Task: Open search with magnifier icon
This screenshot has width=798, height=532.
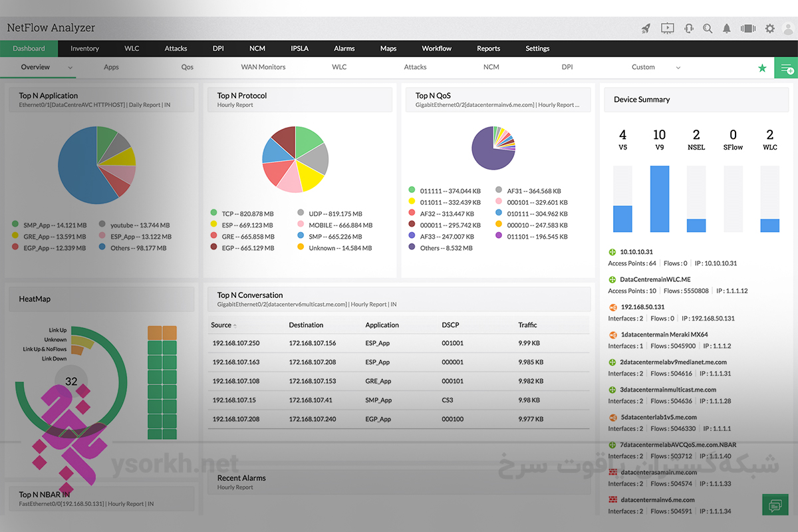Action: 708,29
